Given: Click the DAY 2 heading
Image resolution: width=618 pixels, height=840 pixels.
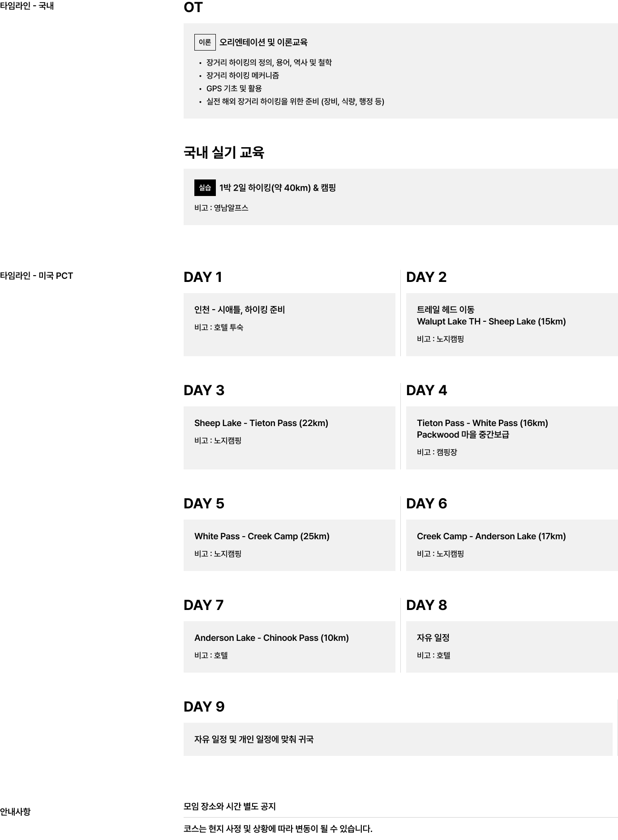Looking at the screenshot, I should (426, 277).
